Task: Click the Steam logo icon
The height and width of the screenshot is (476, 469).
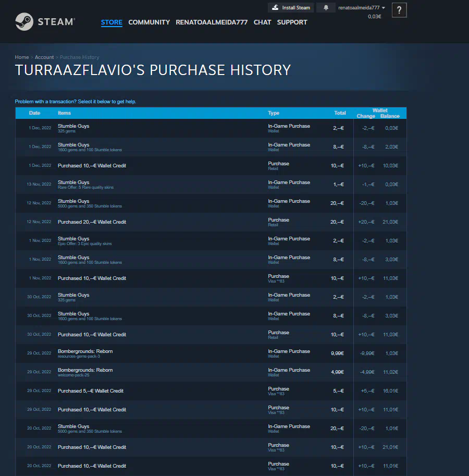Action: click(x=24, y=22)
